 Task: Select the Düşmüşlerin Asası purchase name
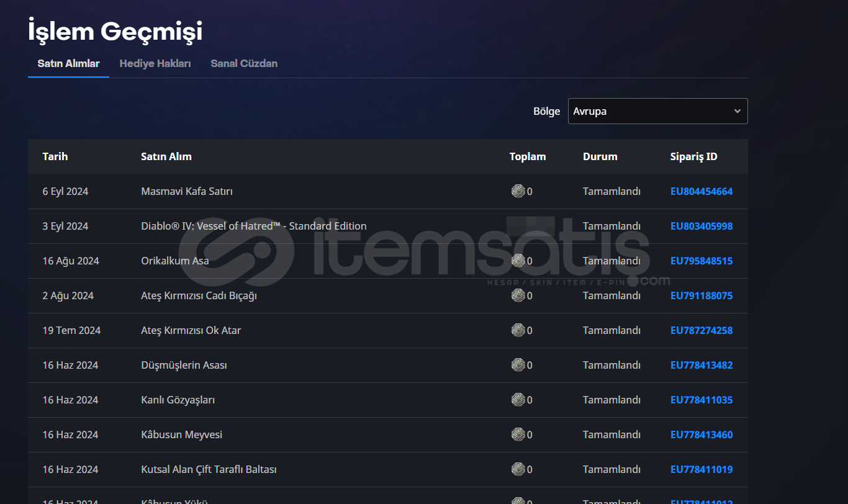pyautogui.click(x=184, y=365)
